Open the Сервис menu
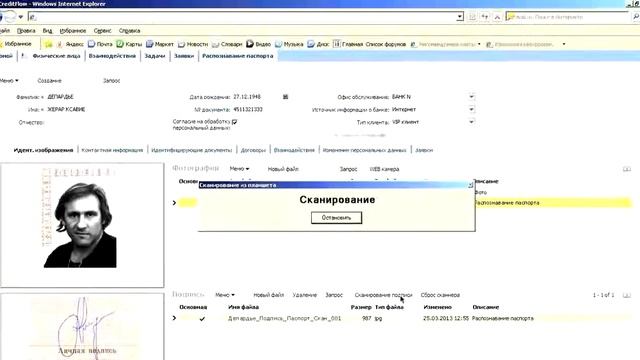This screenshot has height=360, width=640. (102, 31)
